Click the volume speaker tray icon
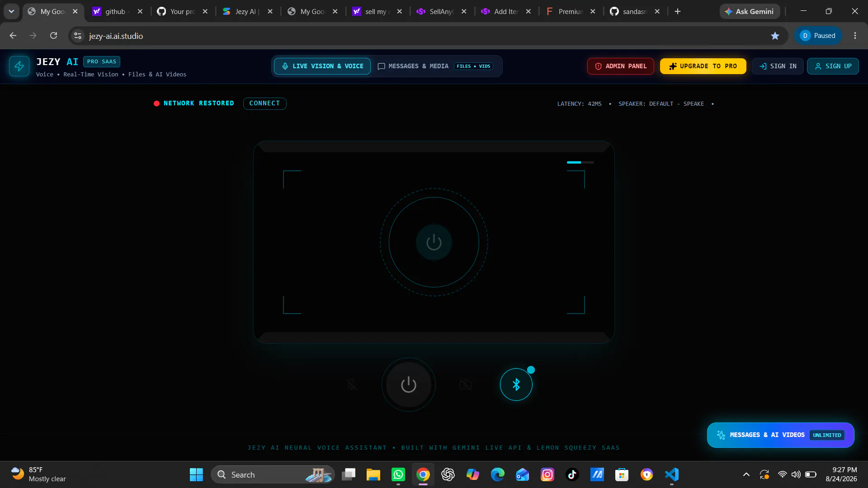Image resolution: width=868 pixels, height=488 pixels. click(796, 474)
